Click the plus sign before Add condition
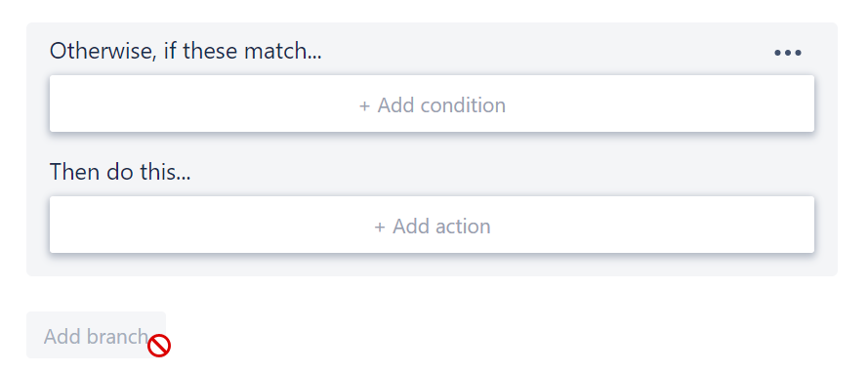This screenshot has height=372, width=868. pyautogui.click(x=364, y=105)
